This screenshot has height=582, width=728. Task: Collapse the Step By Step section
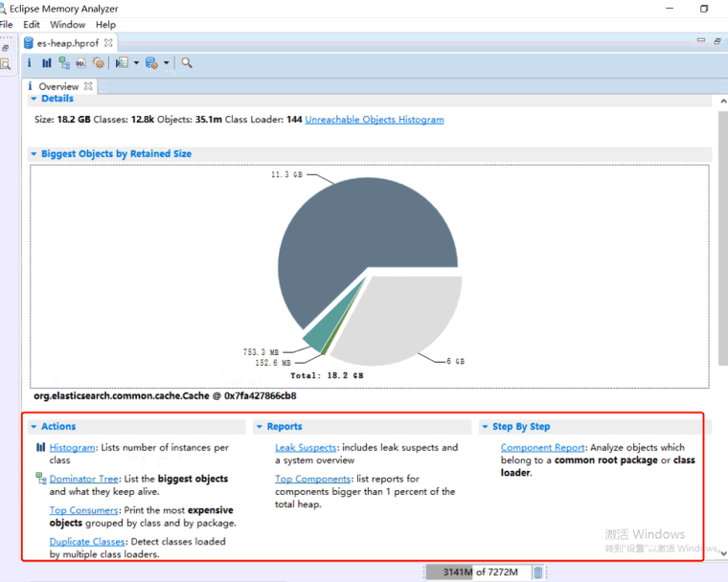(485, 426)
